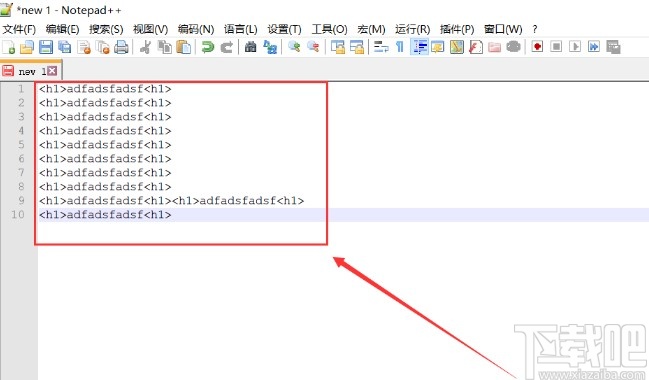Viewport: 649px width, 380px height.
Task: Open the ? help menu
Action: (535, 29)
